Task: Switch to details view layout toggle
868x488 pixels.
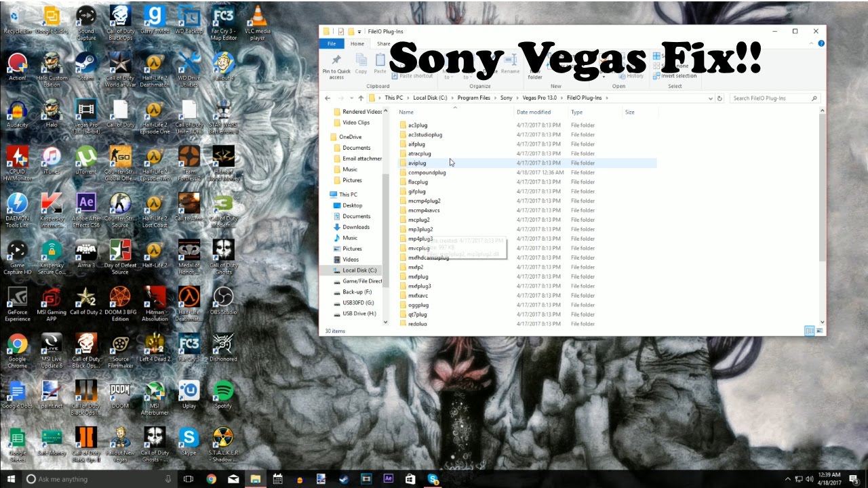Action: [x=809, y=331]
